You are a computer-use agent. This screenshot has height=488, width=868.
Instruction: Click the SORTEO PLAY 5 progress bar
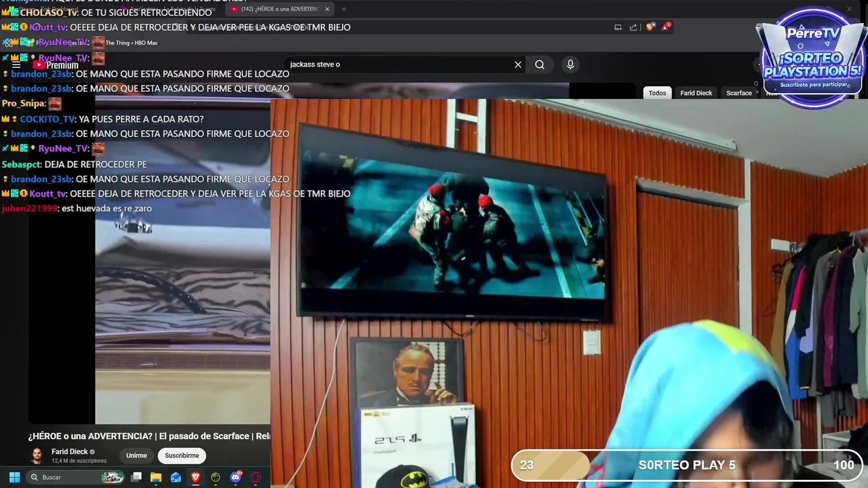[x=687, y=465]
